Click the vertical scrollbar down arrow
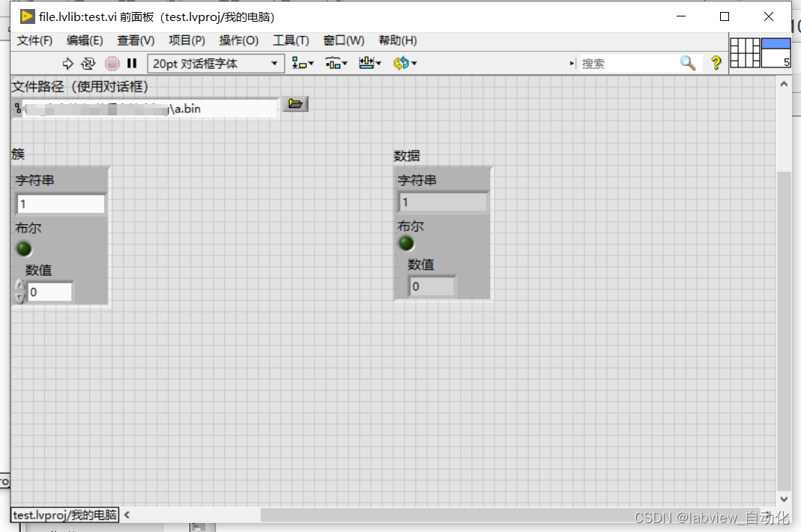Image resolution: width=801 pixels, height=532 pixels. [x=784, y=499]
